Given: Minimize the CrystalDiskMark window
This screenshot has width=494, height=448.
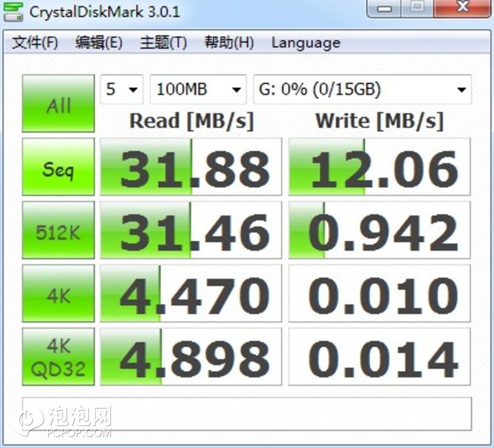Looking at the screenshot, I should [x=384, y=8].
